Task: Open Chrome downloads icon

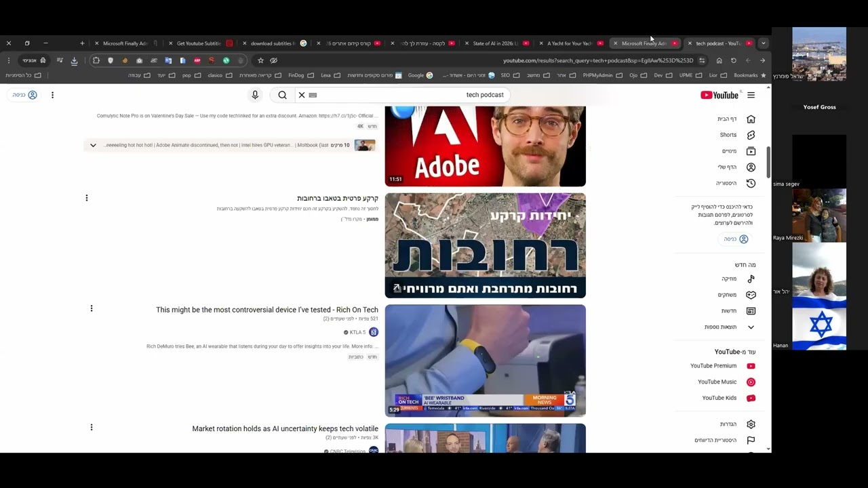Action: (x=75, y=60)
